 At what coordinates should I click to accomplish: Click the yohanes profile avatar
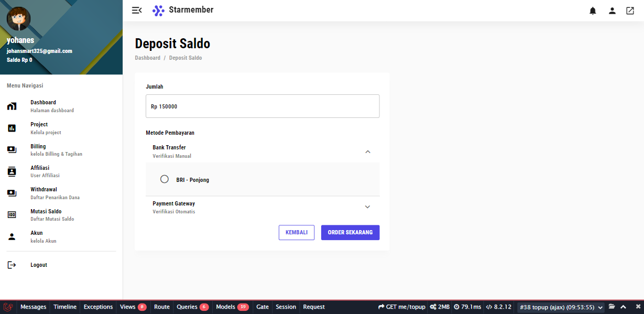point(18,19)
